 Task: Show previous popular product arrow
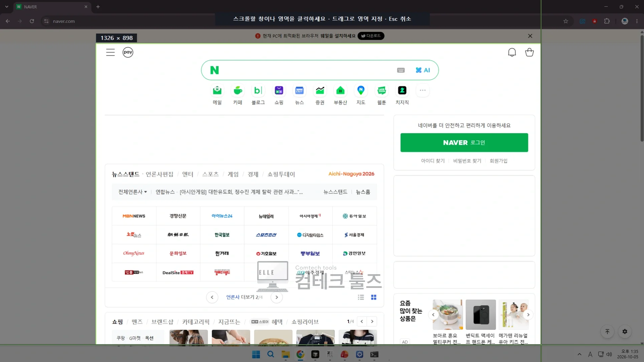[433, 315]
